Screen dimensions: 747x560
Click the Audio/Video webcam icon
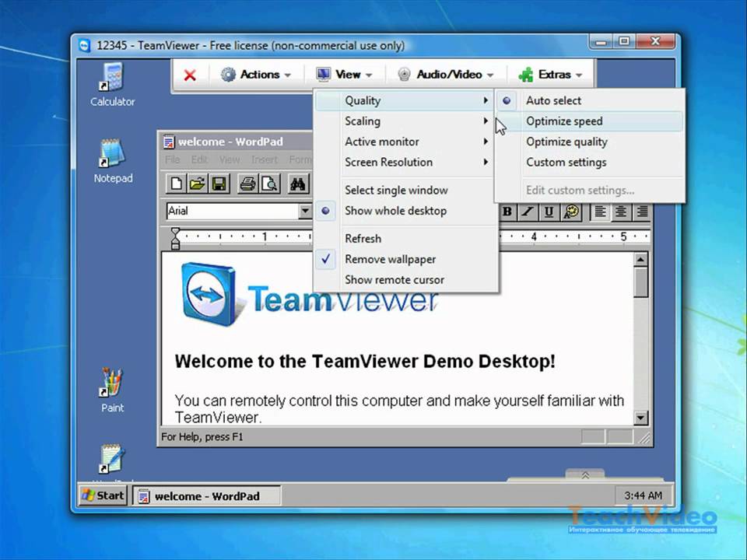(404, 75)
